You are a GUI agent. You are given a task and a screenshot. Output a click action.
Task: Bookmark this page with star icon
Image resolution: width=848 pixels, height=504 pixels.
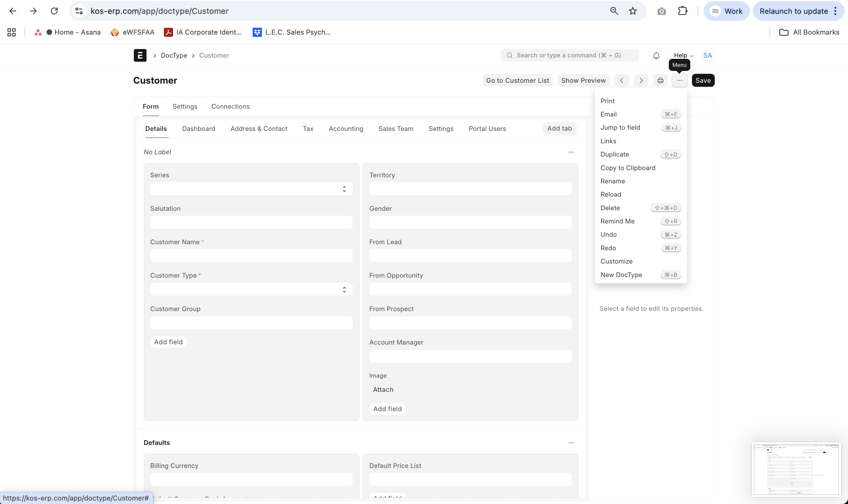[632, 11]
